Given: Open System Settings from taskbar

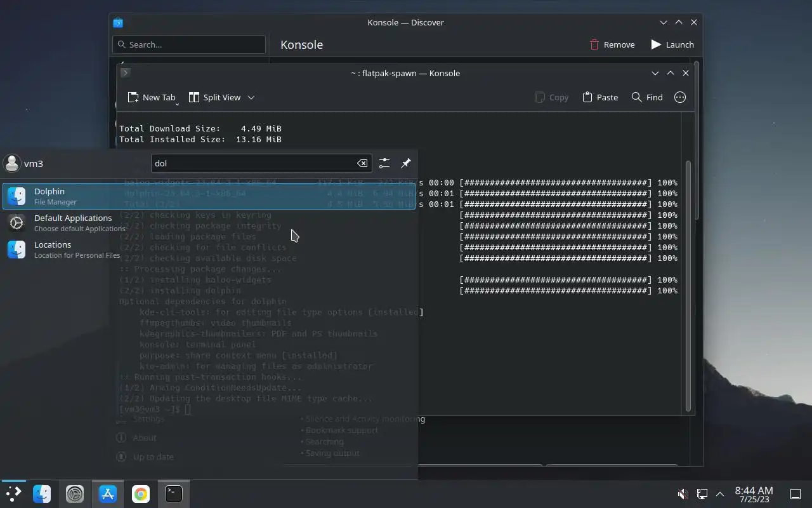Looking at the screenshot, I should pos(75,493).
